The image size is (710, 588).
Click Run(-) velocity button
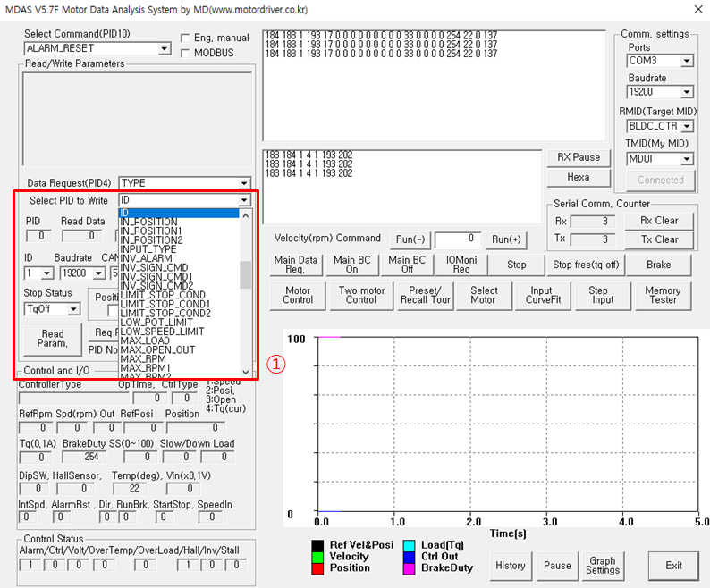pos(410,239)
